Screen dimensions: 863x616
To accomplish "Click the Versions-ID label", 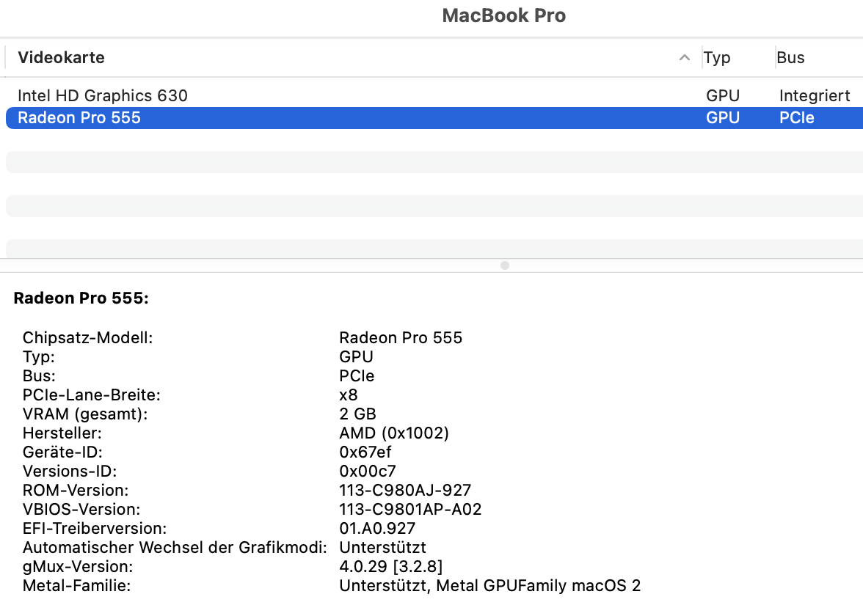I will pos(70,472).
